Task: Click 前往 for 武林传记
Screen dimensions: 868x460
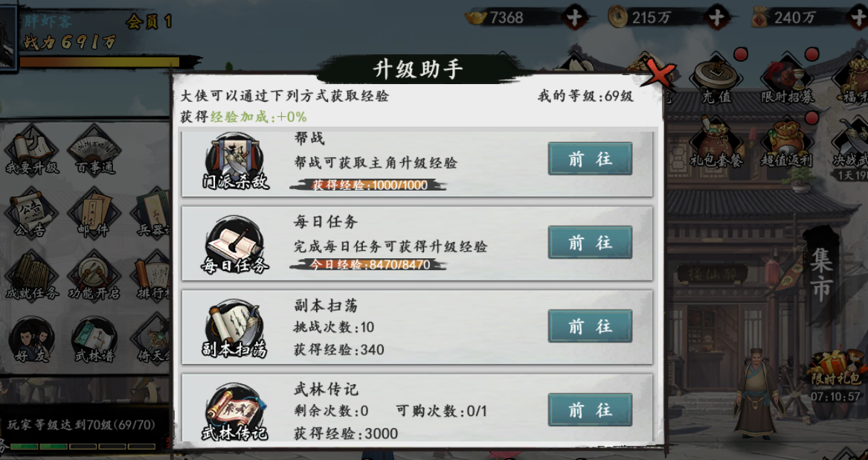Action: pos(590,409)
